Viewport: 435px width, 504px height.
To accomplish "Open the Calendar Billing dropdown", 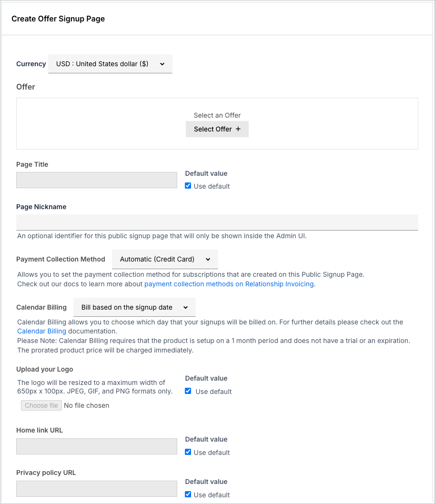I will (x=134, y=308).
